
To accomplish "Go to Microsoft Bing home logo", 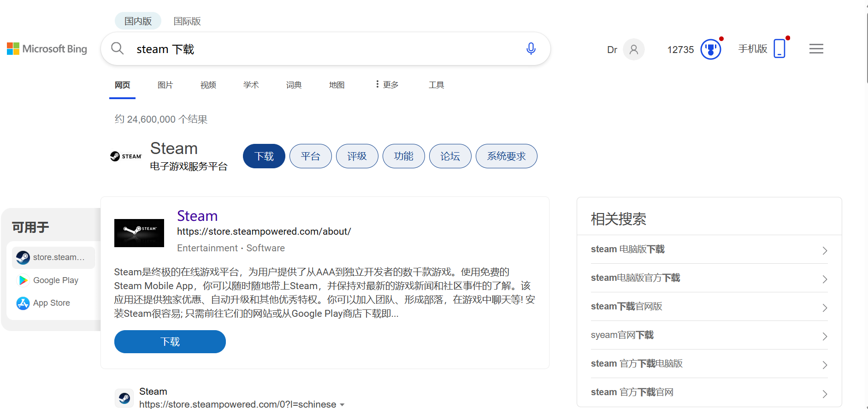I will pos(47,49).
